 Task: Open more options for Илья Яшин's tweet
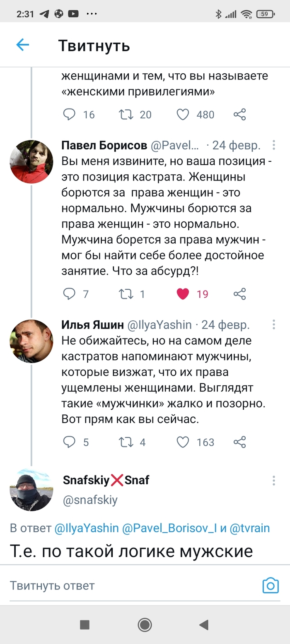point(274,325)
